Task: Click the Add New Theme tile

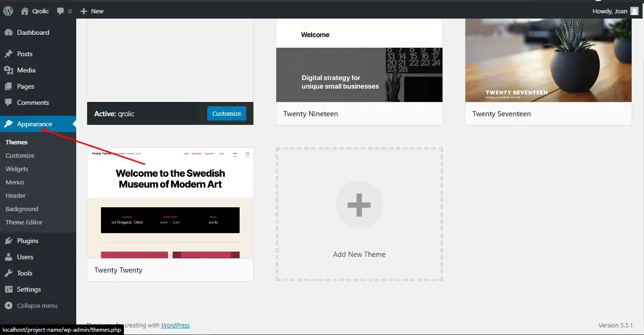Action: tap(359, 214)
